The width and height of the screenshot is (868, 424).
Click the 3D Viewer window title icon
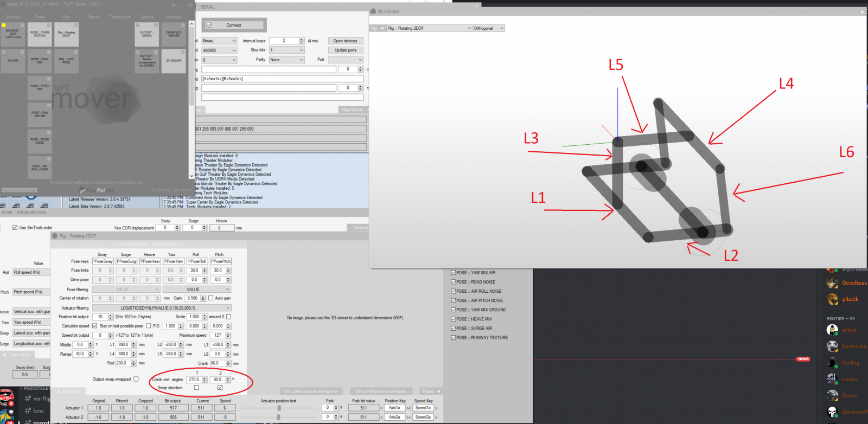point(373,11)
